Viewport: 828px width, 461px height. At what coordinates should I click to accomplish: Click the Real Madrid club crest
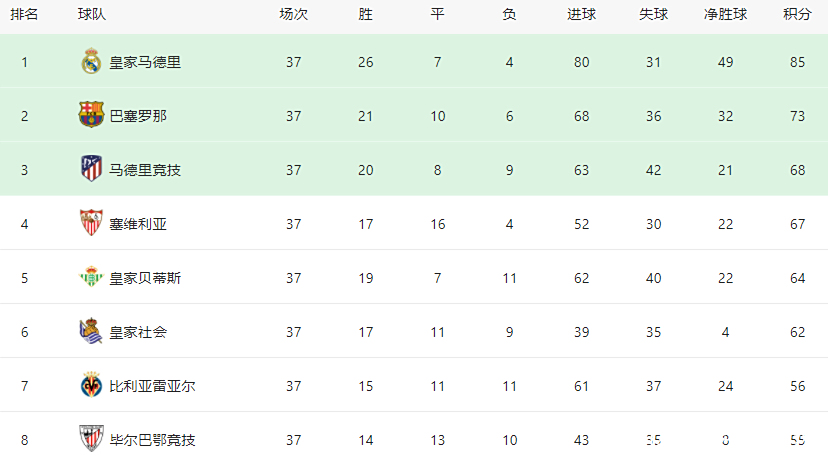(91, 61)
